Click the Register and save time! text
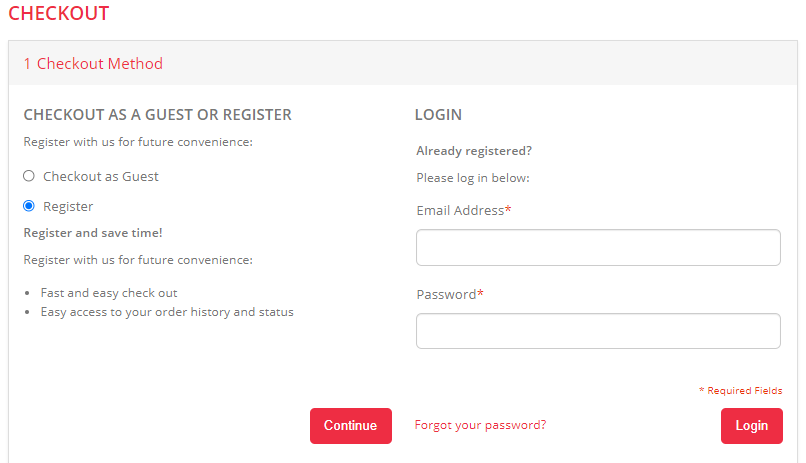The height and width of the screenshot is (463, 806). click(x=93, y=233)
